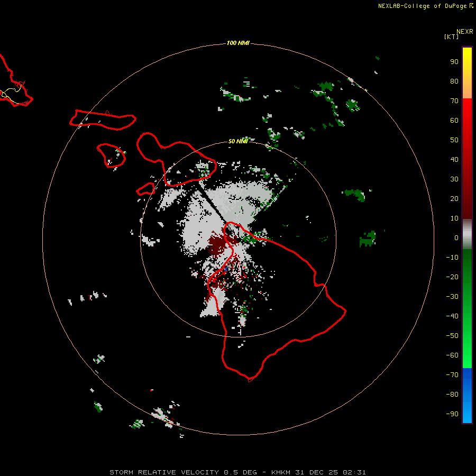Click the 90 value on velocity scale
Screen dimensions: 476x476
(x=454, y=62)
